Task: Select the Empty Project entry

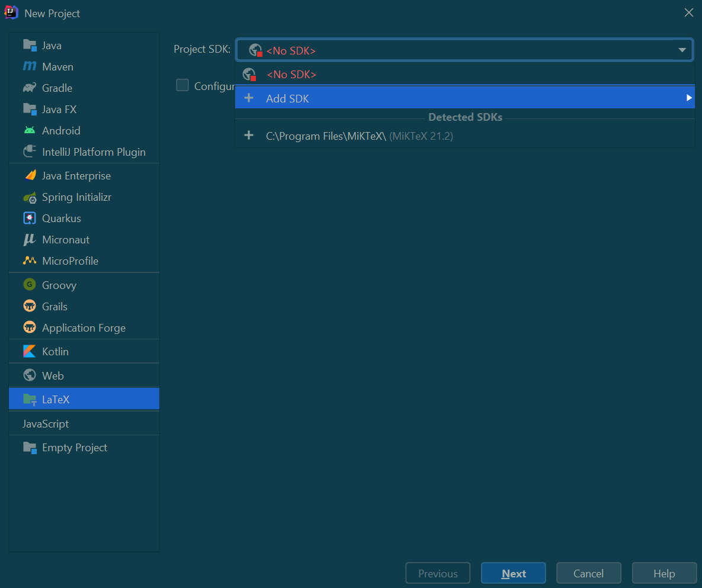Action: pos(73,447)
